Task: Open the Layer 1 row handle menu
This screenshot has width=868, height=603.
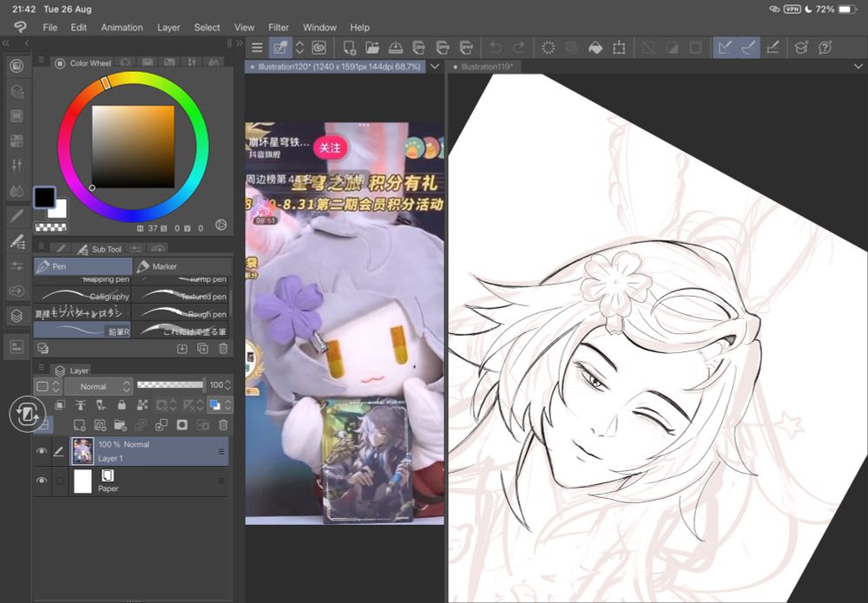Action: (x=221, y=451)
